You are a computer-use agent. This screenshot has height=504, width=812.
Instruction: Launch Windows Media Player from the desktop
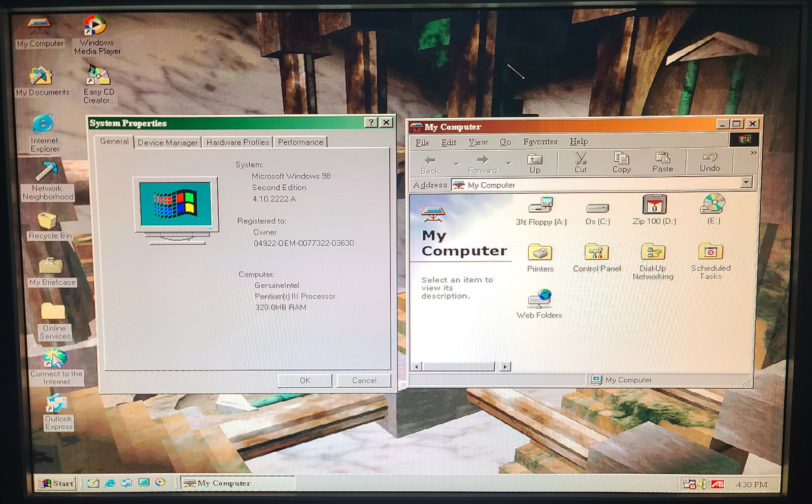pos(94,25)
